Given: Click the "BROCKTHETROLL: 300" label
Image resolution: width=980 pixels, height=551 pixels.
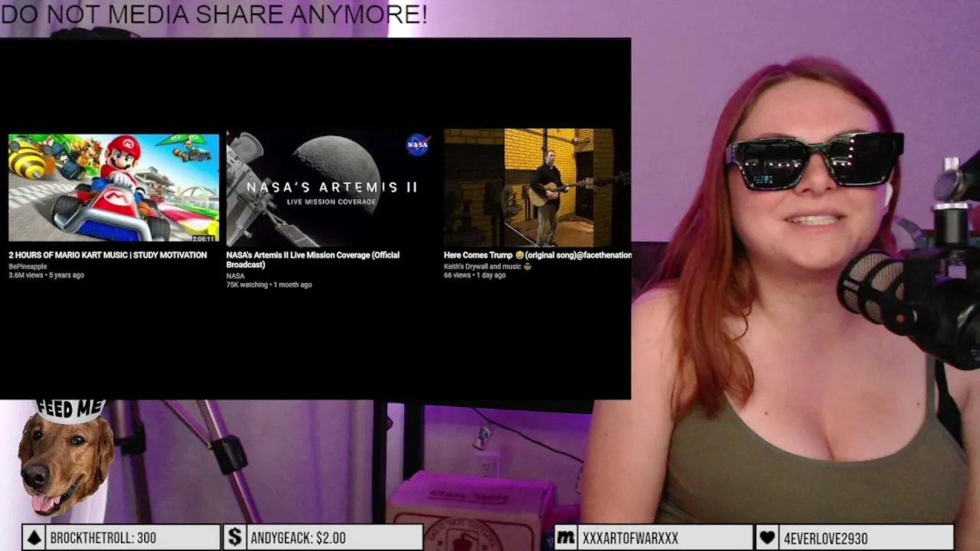Looking at the screenshot, I should 103,539.
